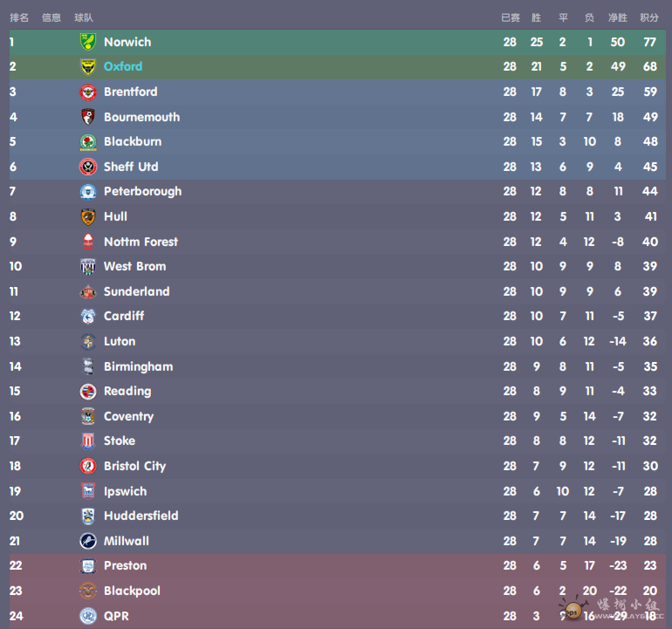Click the 球队 team column header
Screen dimensions: 672x629
pyautogui.click(x=84, y=17)
